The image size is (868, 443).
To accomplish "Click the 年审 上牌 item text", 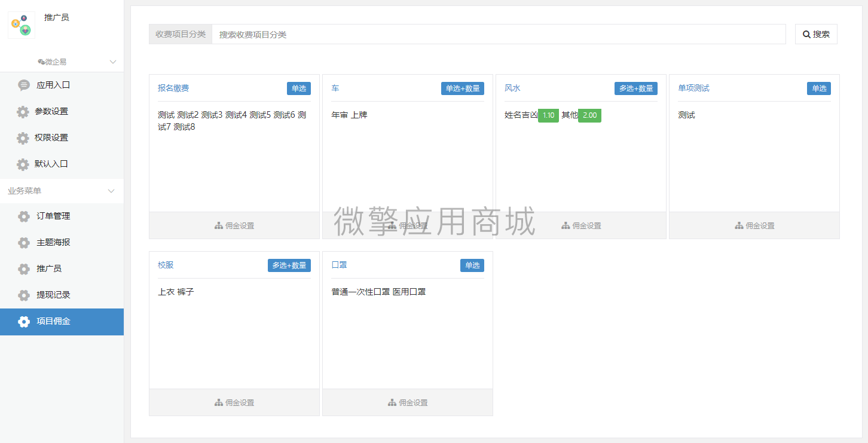I will tap(349, 115).
